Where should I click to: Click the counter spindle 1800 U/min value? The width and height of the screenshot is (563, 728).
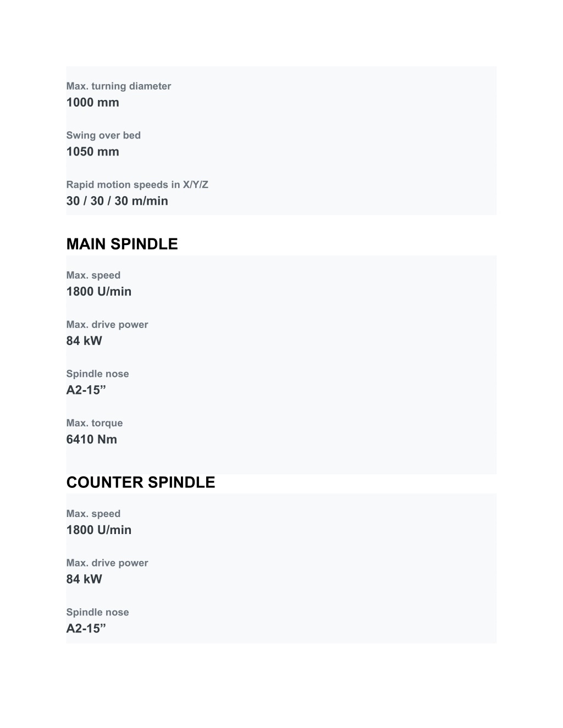click(99, 530)
